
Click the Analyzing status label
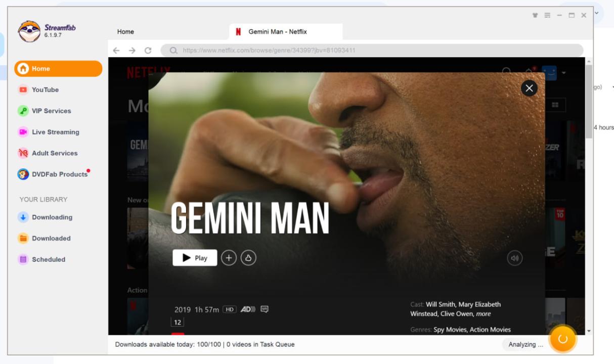[525, 344]
